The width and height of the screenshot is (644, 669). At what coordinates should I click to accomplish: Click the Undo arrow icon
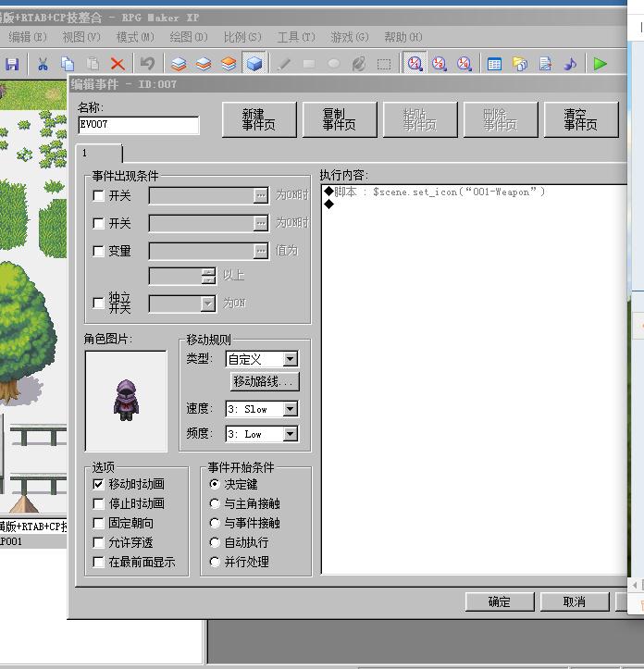[147, 64]
